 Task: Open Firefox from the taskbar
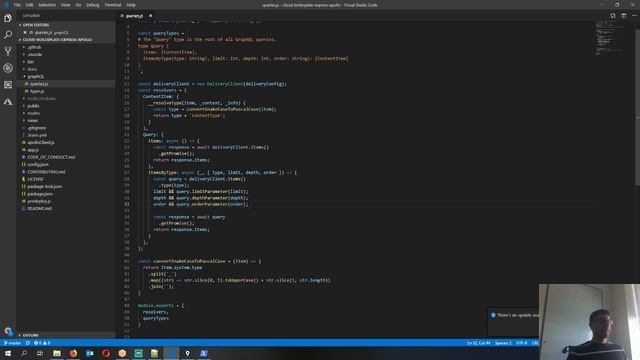(x=73, y=353)
